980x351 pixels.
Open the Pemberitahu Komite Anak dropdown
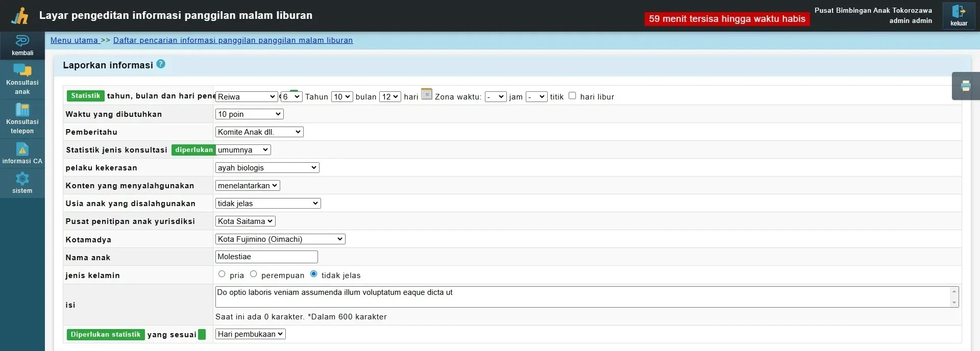pos(259,132)
